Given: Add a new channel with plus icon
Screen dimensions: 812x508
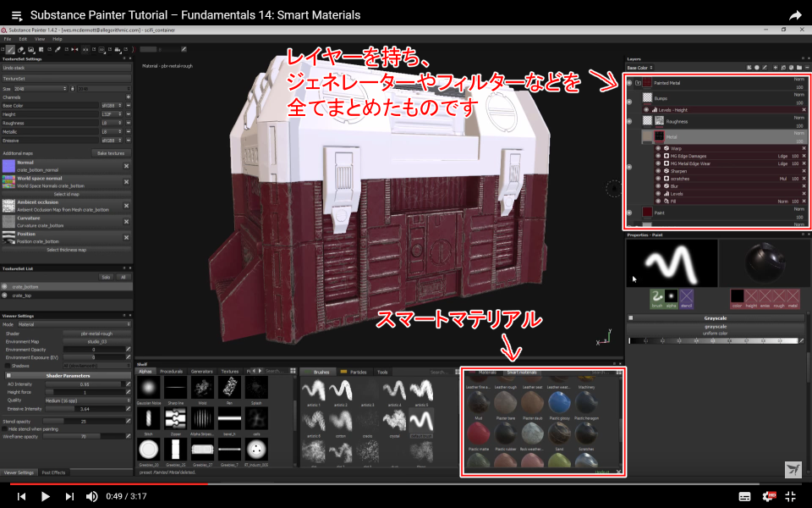Looking at the screenshot, I should click(x=128, y=97).
